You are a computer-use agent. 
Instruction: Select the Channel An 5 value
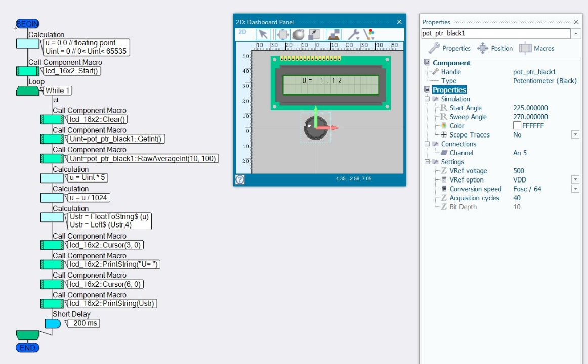[520, 153]
